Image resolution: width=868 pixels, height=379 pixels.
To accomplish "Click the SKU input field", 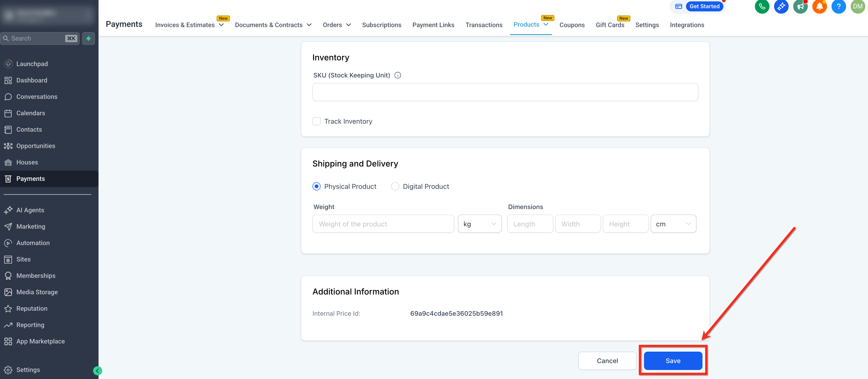I will (x=505, y=92).
